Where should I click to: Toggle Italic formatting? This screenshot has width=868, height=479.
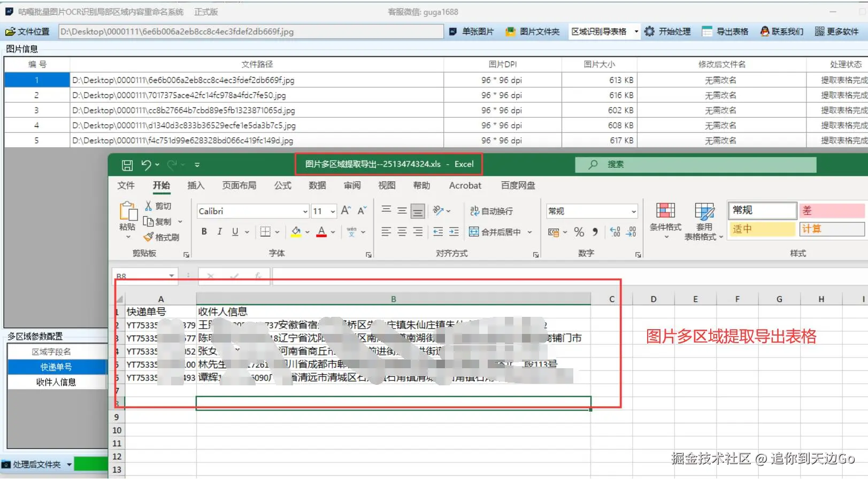coord(219,232)
